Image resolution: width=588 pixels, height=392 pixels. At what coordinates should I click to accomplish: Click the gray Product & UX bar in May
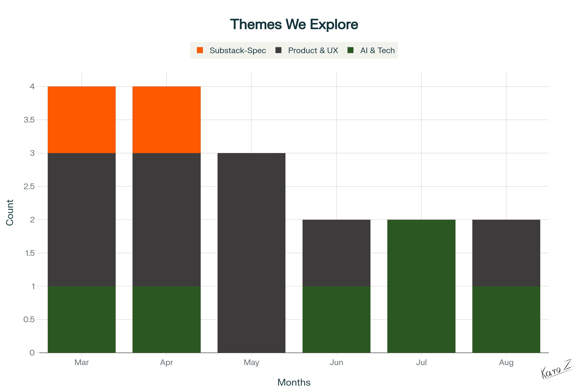[251, 253]
